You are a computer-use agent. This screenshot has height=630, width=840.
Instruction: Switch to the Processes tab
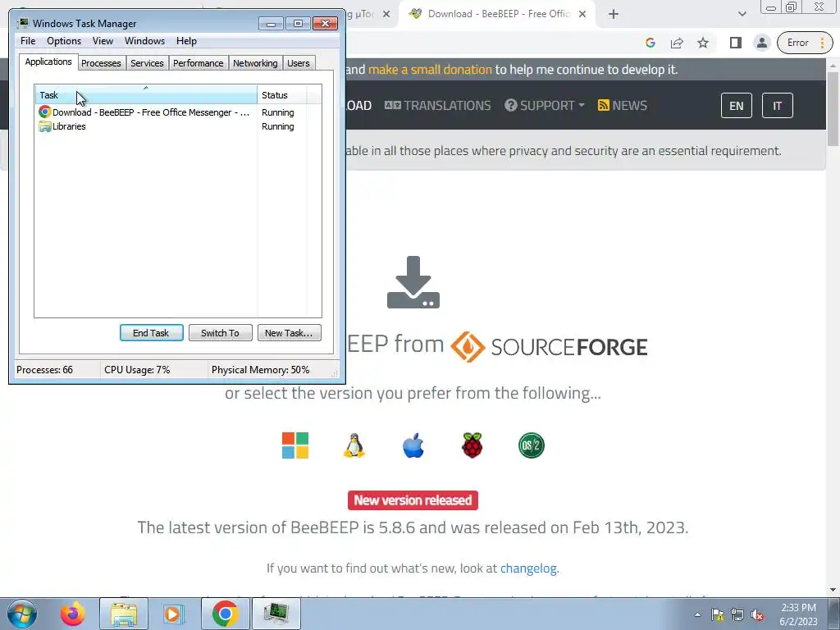(101, 63)
